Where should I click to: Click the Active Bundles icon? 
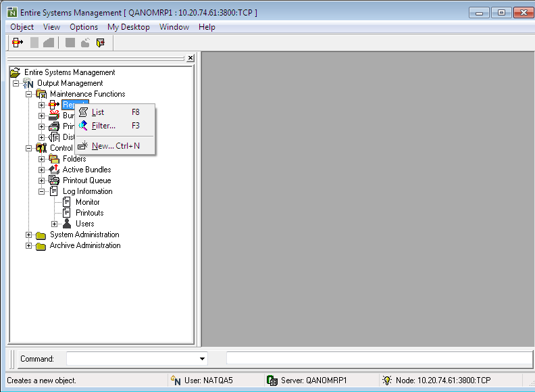(54, 170)
